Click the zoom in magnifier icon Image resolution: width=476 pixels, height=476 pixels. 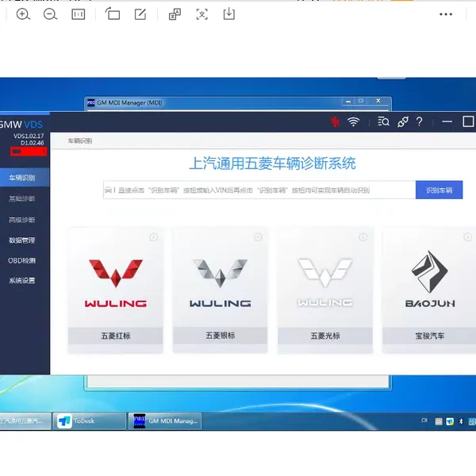coord(23,14)
